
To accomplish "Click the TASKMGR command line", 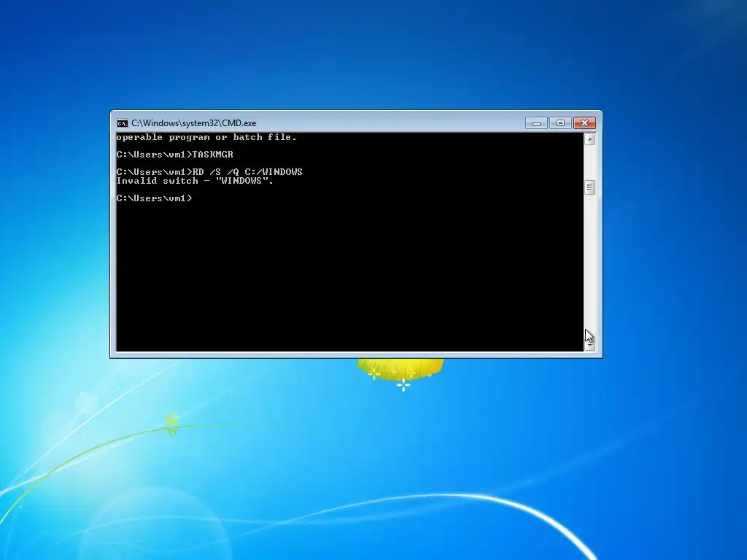I will click(175, 155).
